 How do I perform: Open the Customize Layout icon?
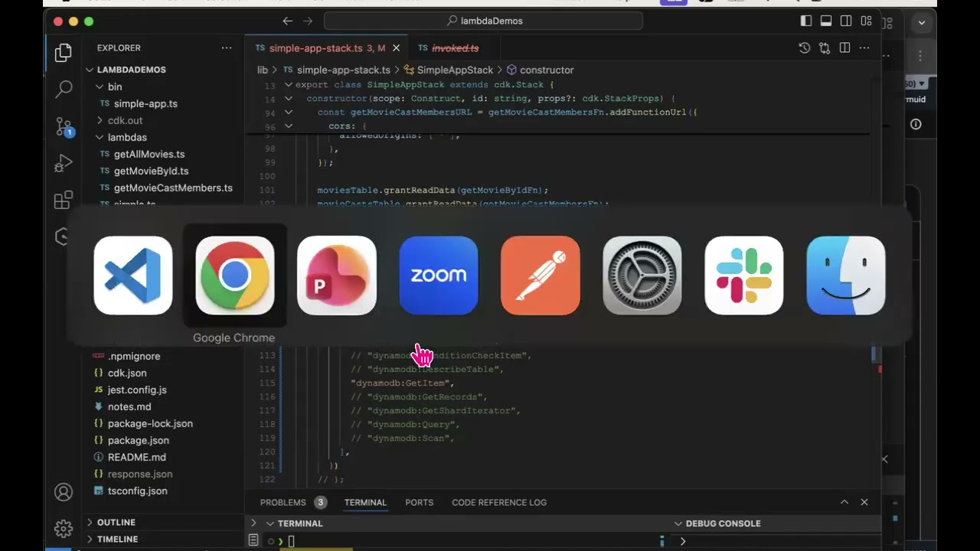866,21
